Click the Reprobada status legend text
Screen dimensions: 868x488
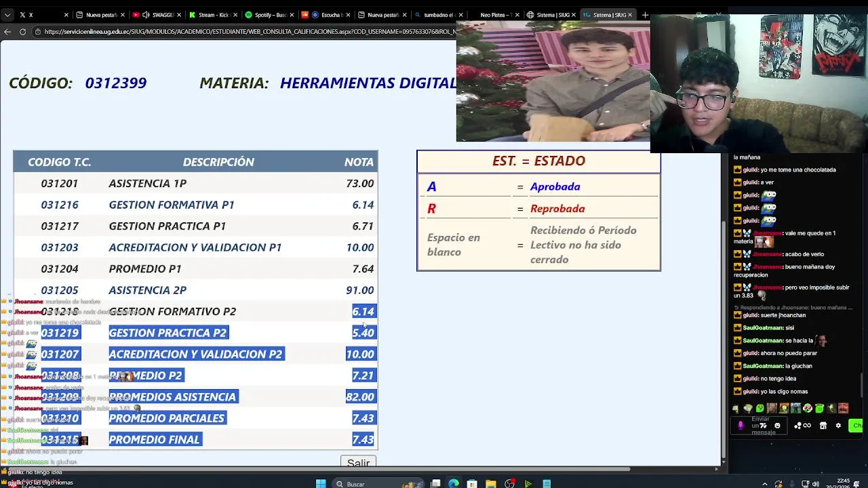557,209
